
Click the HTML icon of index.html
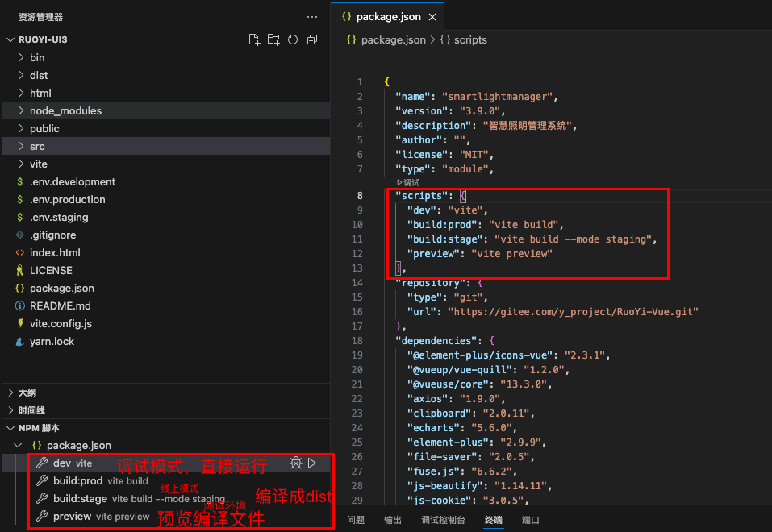[x=19, y=252]
